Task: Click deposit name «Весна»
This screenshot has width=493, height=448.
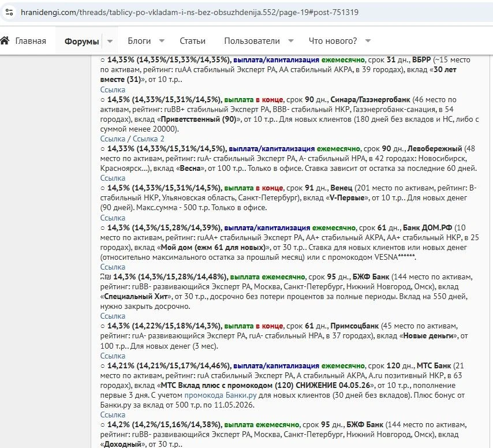Action: point(190,168)
